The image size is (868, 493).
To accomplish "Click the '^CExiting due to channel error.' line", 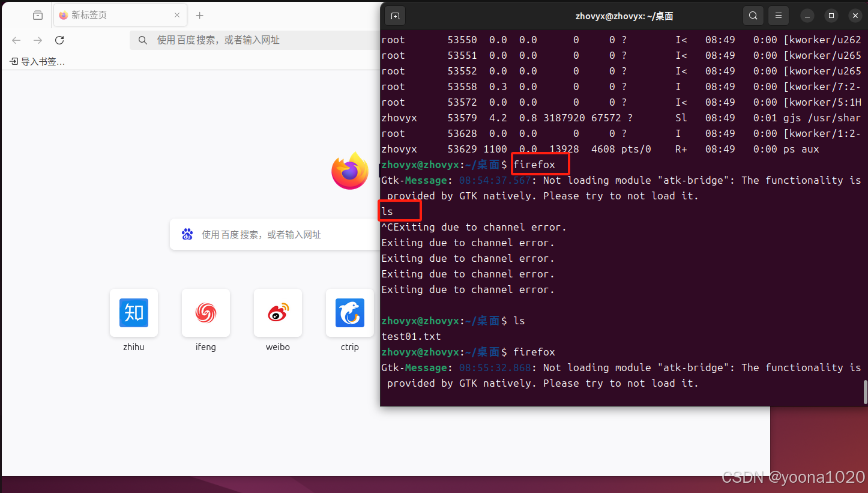I will 474,227.
